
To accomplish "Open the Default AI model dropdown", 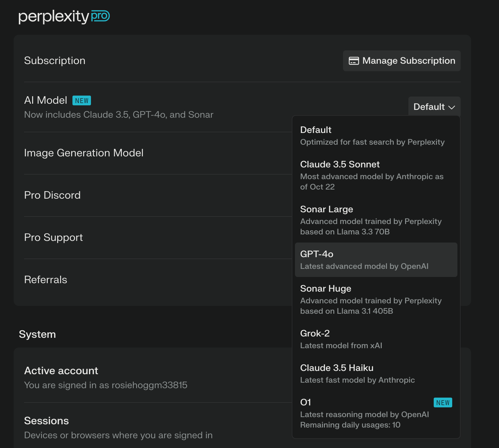I will pos(434,107).
